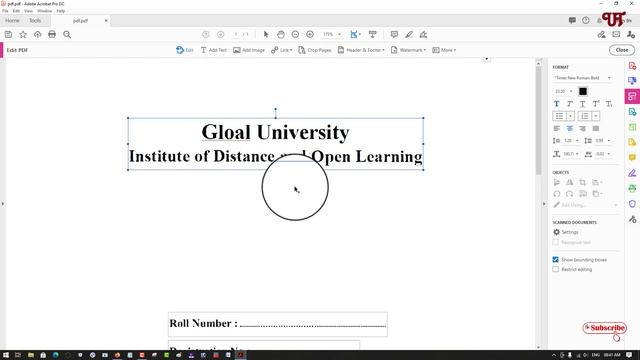
Task: Click the Add Text button
Action: (213, 50)
